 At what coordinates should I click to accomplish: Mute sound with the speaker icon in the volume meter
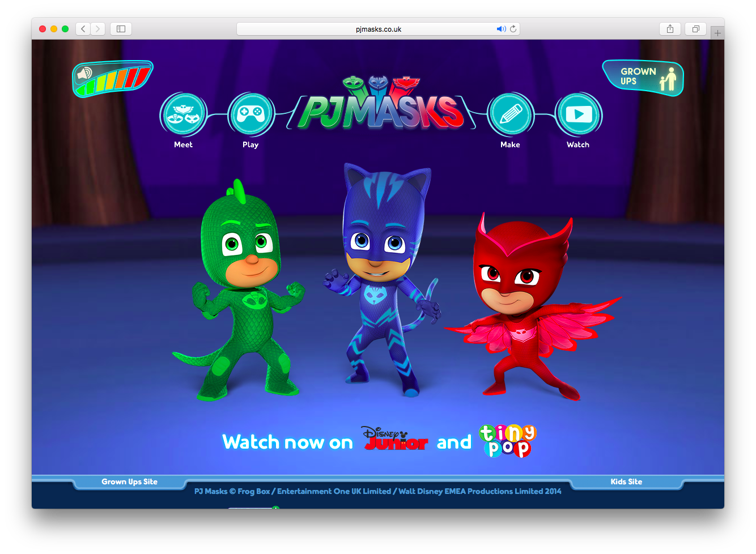tap(84, 74)
